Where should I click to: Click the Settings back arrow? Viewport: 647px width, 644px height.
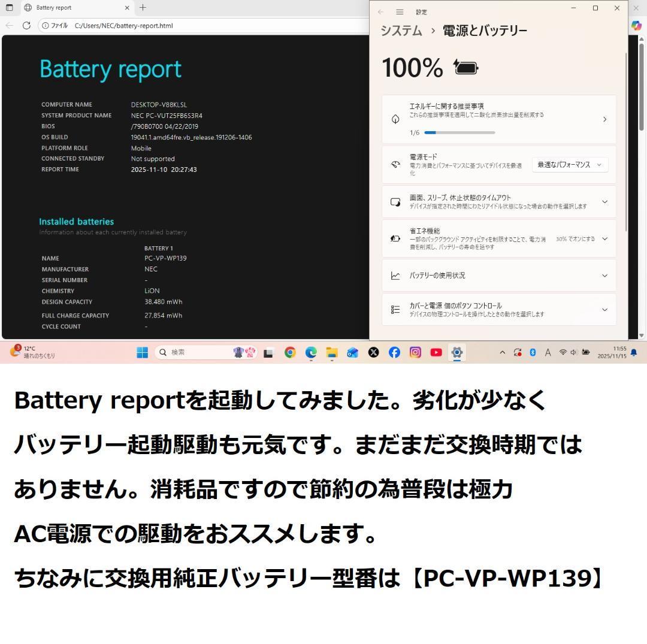point(380,11)
